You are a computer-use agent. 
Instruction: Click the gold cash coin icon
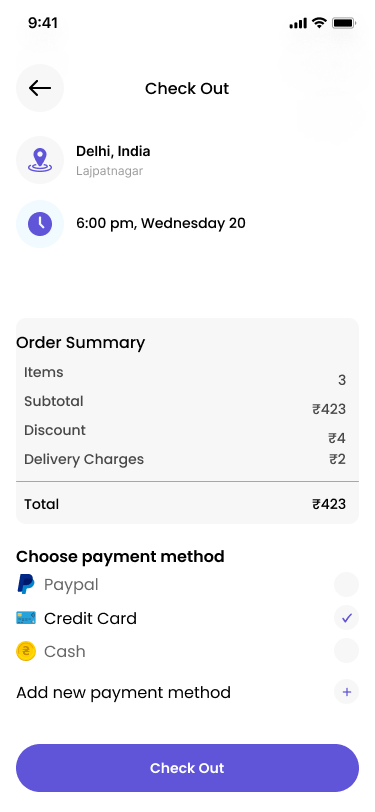pyautogui.click(x=26, y=651)
